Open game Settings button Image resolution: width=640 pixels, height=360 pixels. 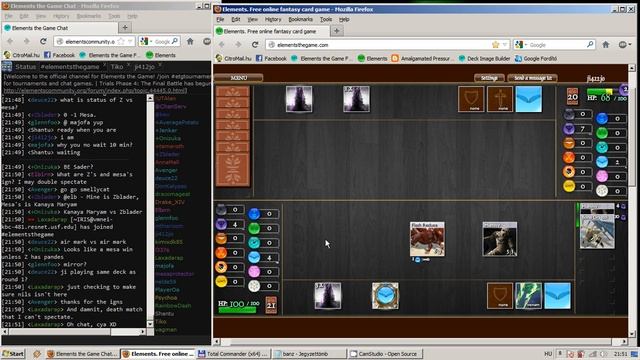point(489,78)
